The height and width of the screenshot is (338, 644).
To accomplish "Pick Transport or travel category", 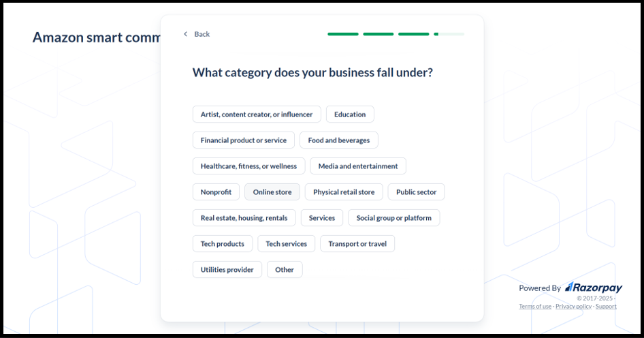I will [x=357, y=244].
